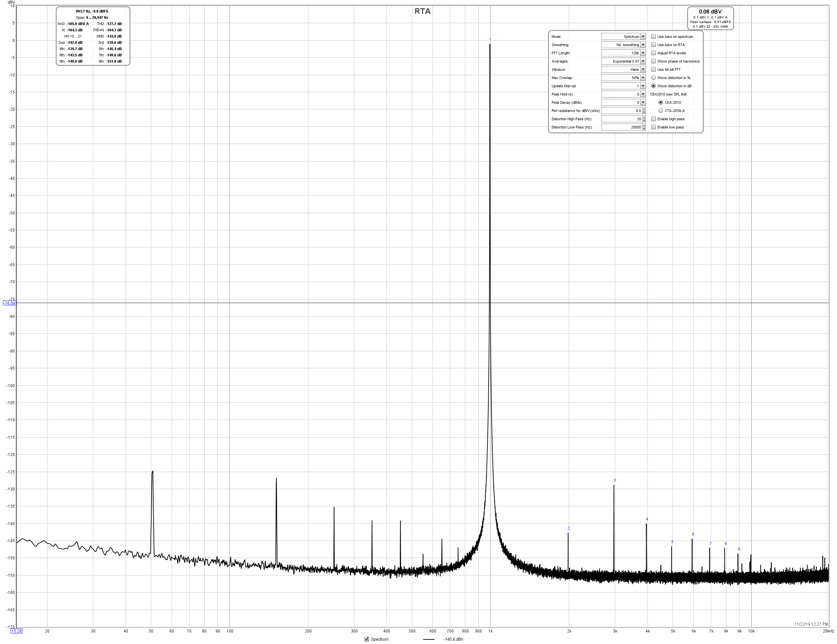Click the harmonic marker 6 near 6k

click(x=693, y=534)
